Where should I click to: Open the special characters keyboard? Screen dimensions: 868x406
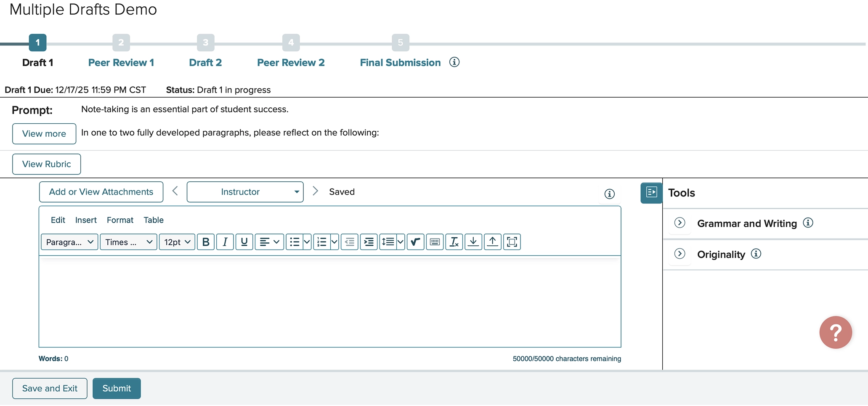[435, 242]
